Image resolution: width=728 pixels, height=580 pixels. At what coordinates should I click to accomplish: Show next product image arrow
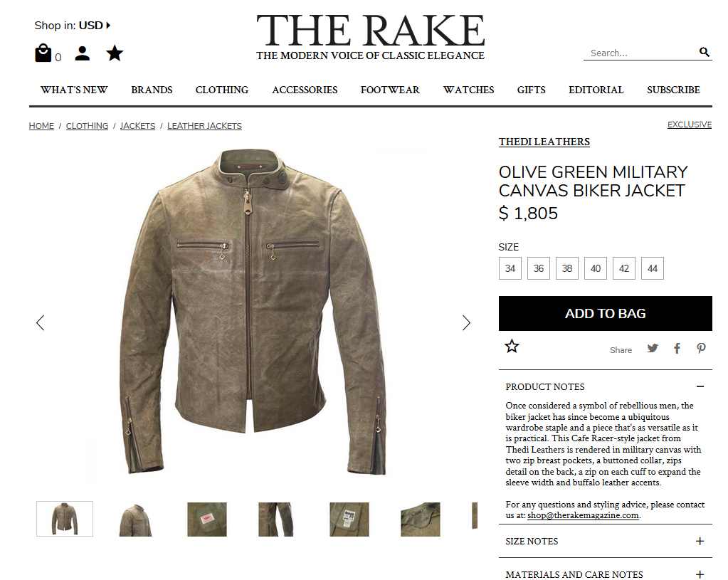point(466,323)
